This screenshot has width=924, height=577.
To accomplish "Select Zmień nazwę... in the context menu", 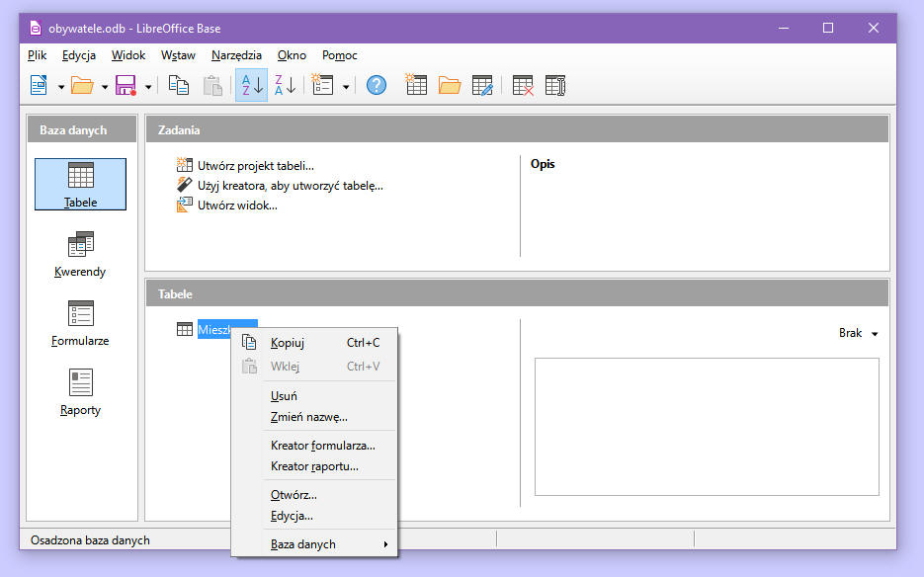I will 308,417.
